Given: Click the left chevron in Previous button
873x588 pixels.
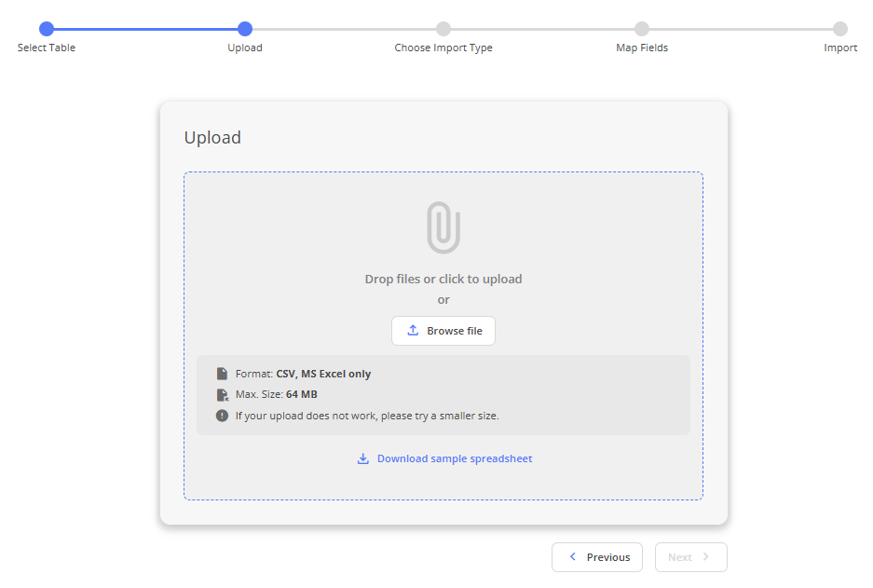Looking at the screenshot, I should tap(573, 557).
